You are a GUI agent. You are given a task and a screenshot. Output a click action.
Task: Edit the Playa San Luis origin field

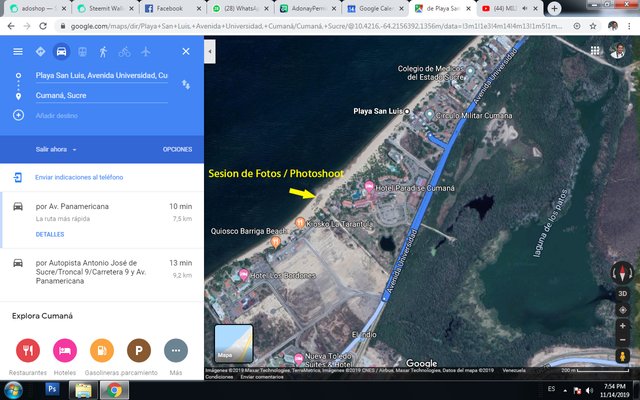pyautogui.click(x=102, y=76)
